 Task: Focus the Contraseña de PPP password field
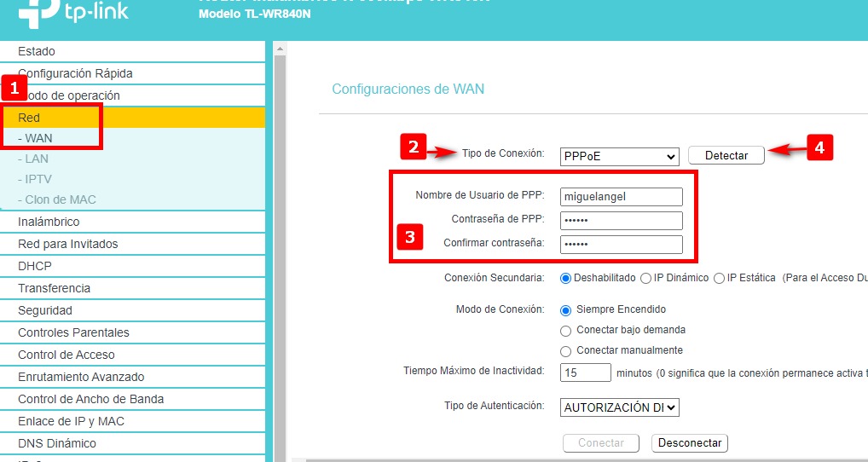(622, 221)
